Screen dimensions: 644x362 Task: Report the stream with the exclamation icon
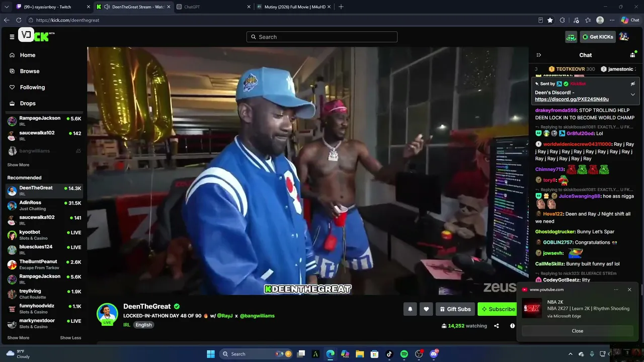(512, 326)
